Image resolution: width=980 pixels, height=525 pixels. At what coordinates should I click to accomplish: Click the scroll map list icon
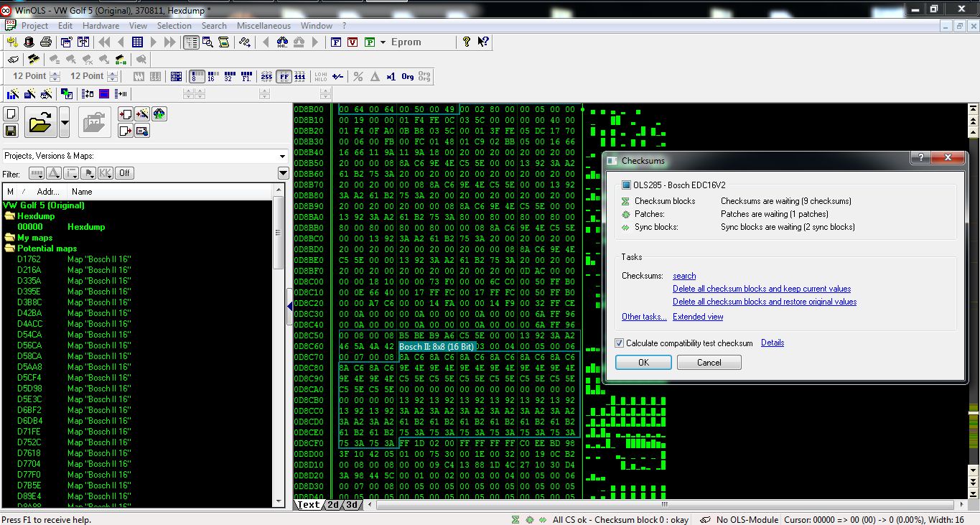[x=224, y=42]
